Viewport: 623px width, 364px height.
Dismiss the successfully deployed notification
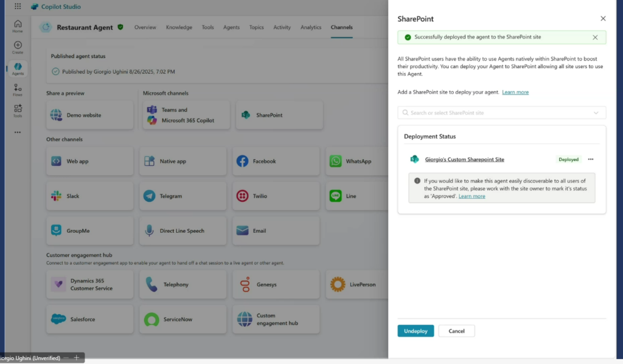pos(595,37)
